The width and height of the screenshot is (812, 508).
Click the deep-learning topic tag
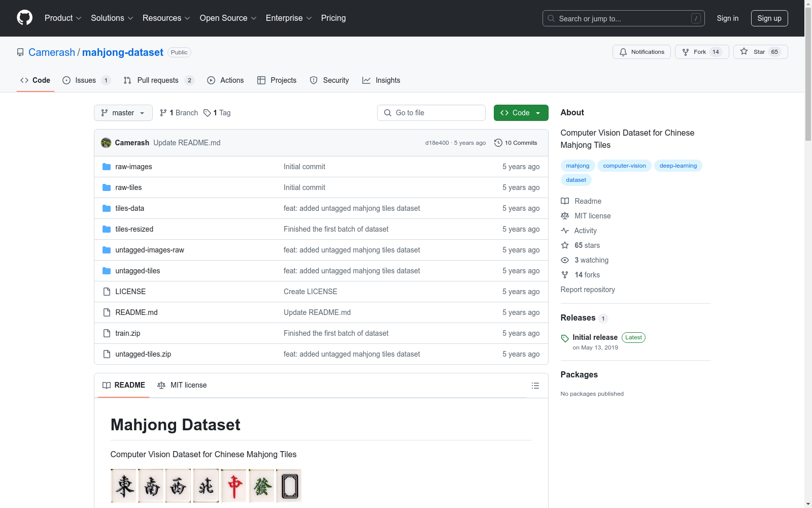[678, 166]
